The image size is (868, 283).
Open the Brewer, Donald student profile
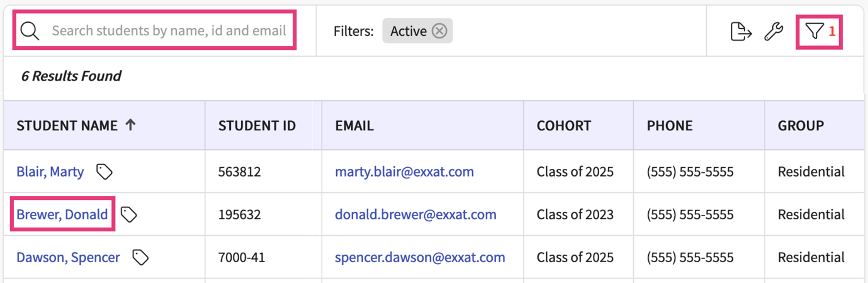click(x=62, y=214)
